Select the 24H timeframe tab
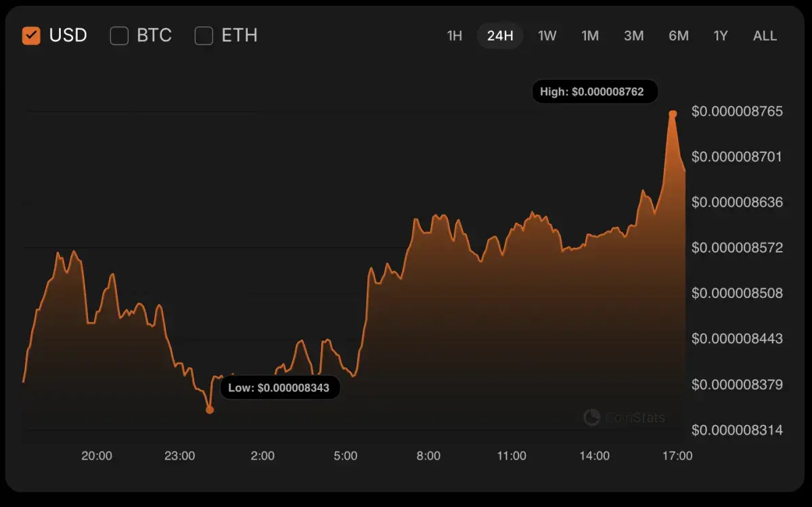 click(x=500, y=36)
